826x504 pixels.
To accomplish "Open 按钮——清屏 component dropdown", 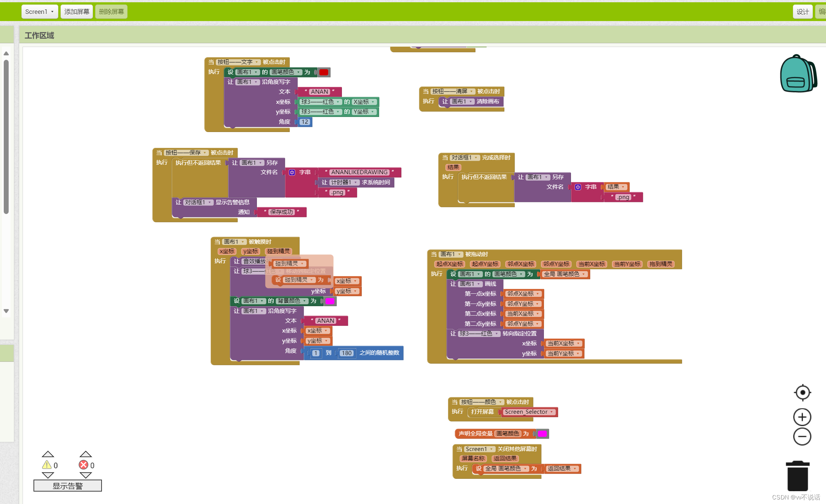I will [x=471, y=91].
